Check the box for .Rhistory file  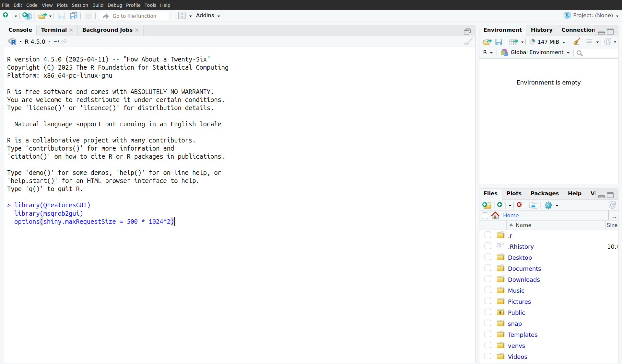point(488,246)
